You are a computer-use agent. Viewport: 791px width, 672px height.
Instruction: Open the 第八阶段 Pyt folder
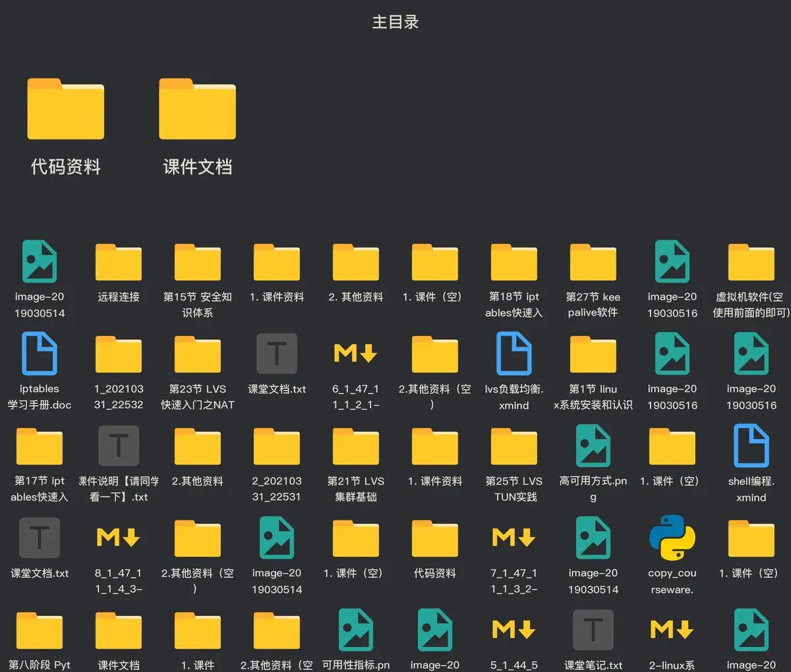tap(39, 632)
